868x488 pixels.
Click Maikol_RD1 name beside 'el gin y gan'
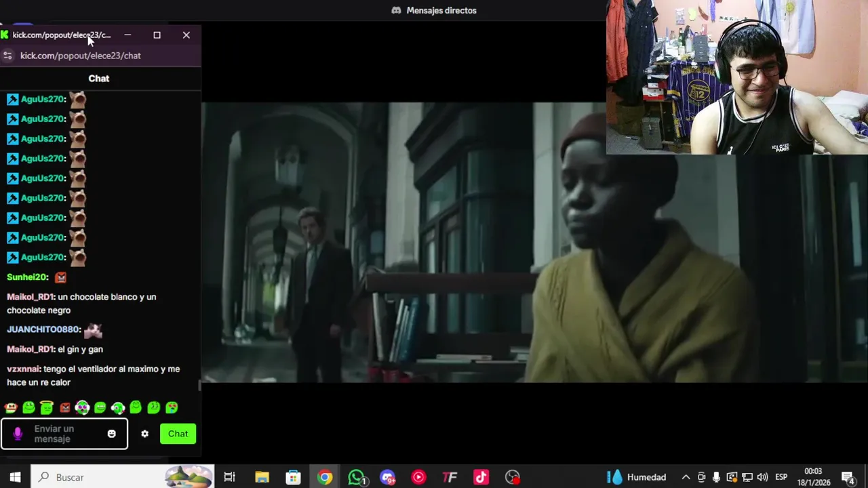31,349
